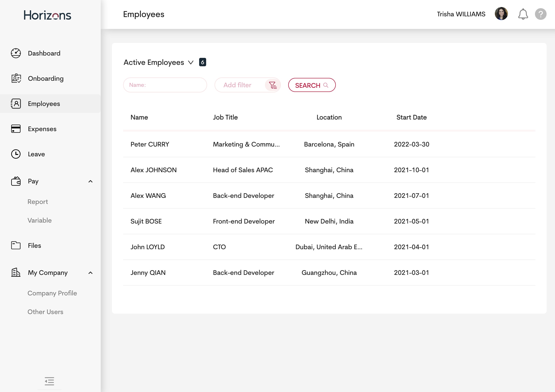The image size is (555, 392).
Task: Focus the Name search field
Action: [x=165, y=85]
